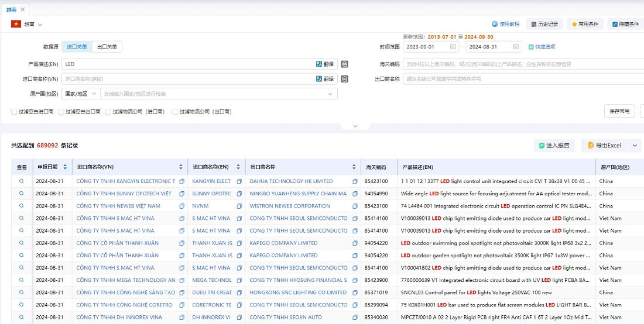The image size is (644, 324).
Task: View details of SUNNY OPOTECH row
Action: pyautogui.click(x=21, y=194)
